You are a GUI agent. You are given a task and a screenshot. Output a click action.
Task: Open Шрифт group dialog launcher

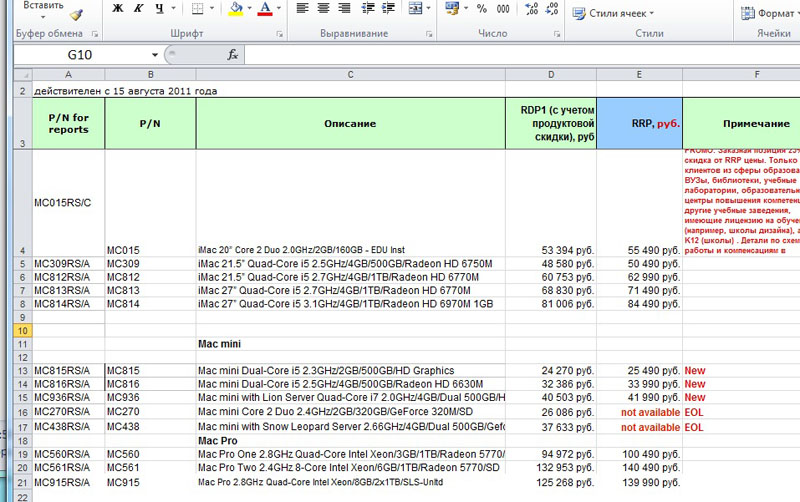click(280, 34)
